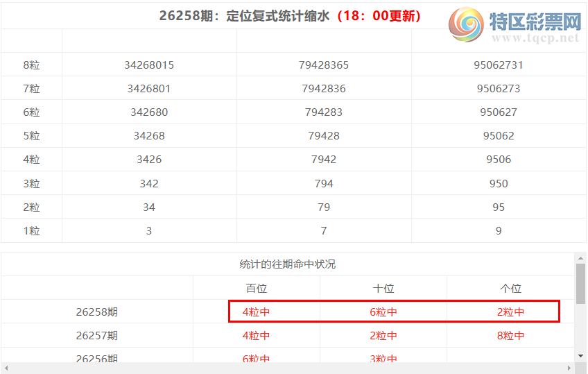This screenshot has height=374, width=588.
Task: Select the 1粒 row label
Action: pos(31,230)
